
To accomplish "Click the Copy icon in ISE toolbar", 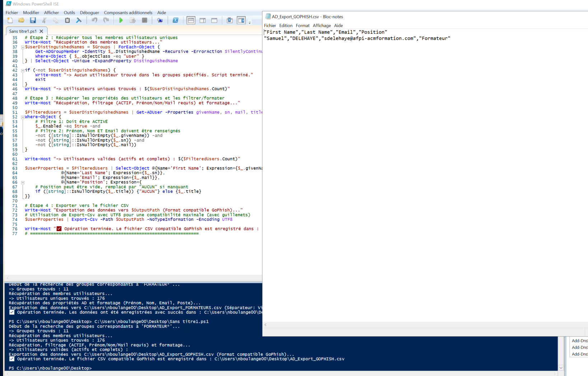I will pyautogui.click(x=56, y=20).
